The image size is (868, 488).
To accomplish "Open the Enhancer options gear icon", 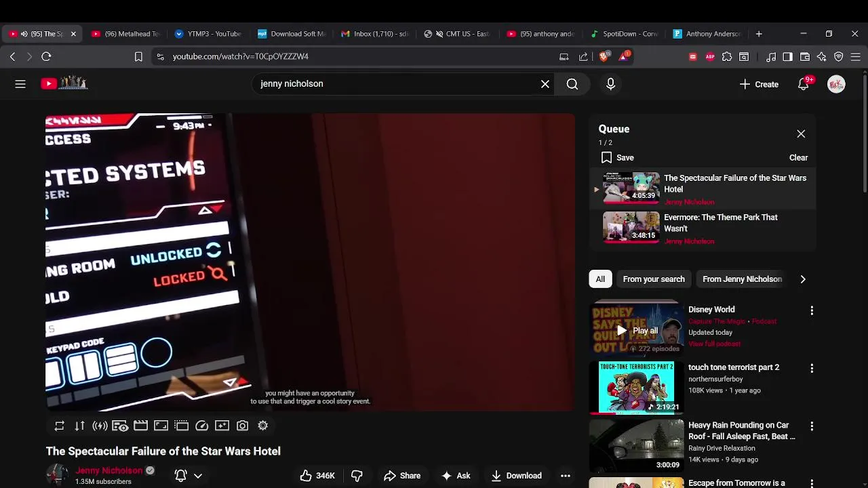I will [263, 426].
